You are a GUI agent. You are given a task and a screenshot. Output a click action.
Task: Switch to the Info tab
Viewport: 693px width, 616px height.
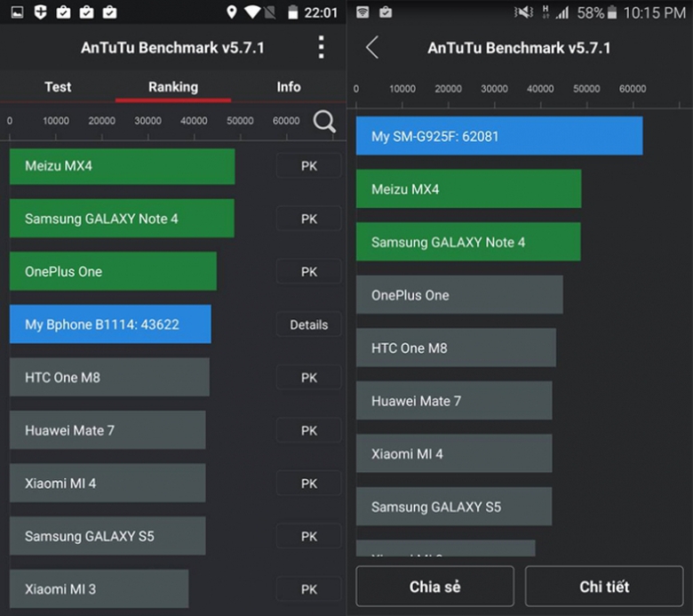[x=288, y=87]
